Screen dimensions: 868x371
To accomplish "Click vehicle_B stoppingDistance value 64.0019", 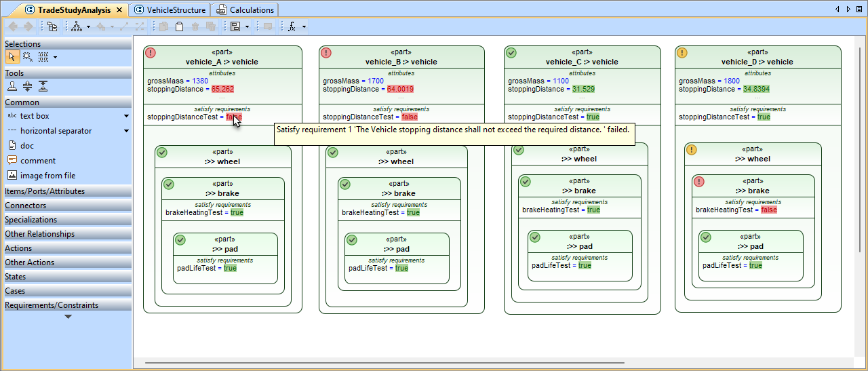I will pos(400,90).
